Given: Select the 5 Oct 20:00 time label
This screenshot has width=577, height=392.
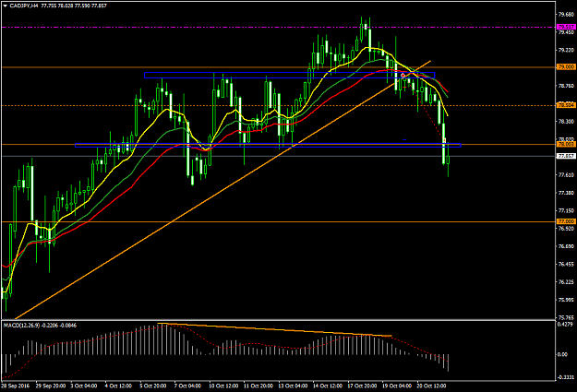Looking at the screenshot, I should (153, 386).
